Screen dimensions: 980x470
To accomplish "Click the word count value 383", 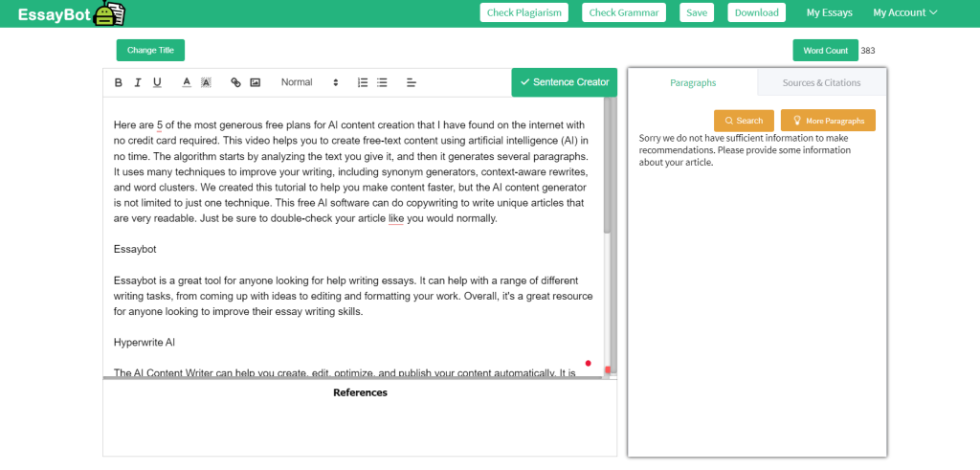I will coord(868,51).
